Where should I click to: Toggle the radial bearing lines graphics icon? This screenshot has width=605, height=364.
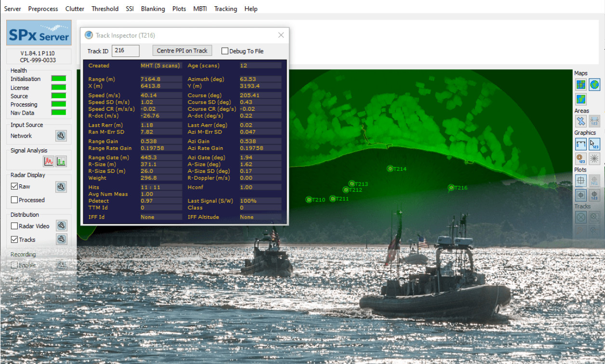[594, 158]
